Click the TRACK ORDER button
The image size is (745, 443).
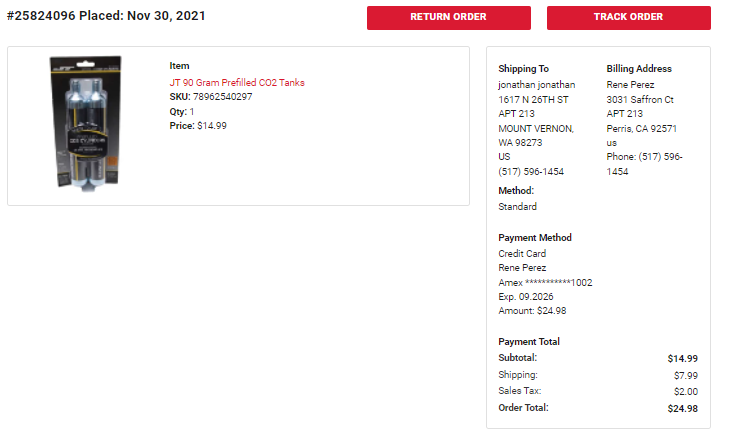click(629, 18)
